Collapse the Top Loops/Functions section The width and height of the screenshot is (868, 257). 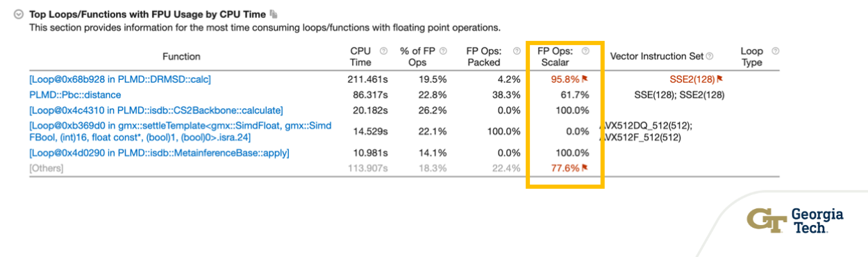pos(19,14)
